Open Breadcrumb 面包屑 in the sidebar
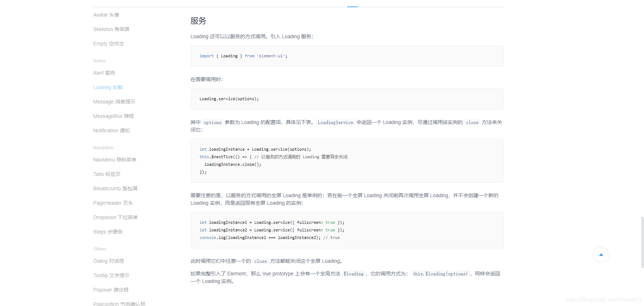644x306 pixels. (x=115, y=189)
